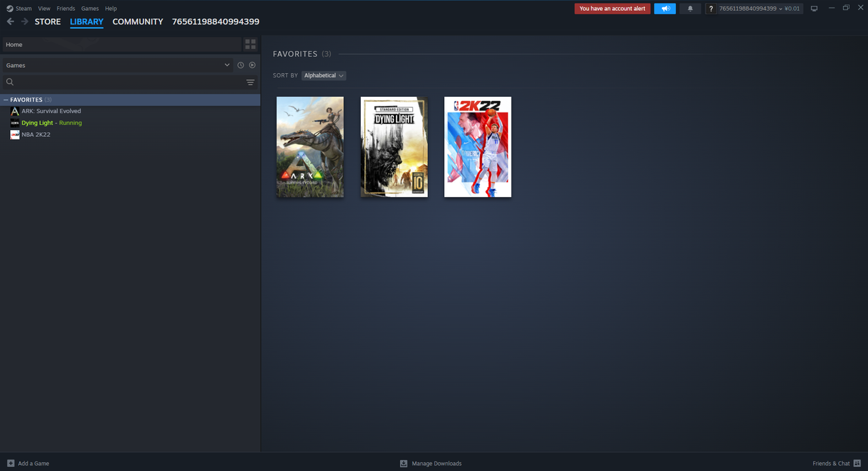Restore down the Steam window
This screenshot has height=471, width=868.
846,8
